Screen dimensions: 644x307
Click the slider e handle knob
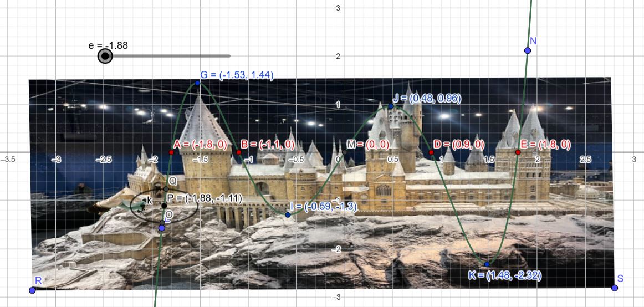105,56
